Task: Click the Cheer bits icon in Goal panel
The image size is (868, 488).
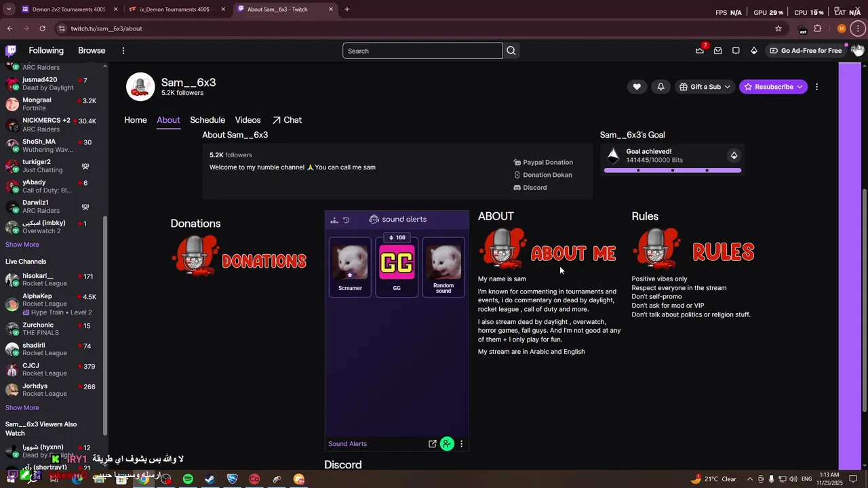Action: 734,155
